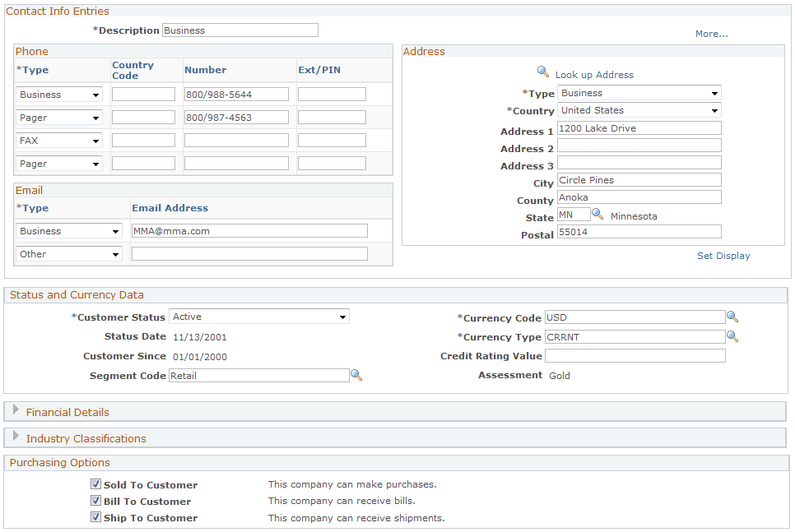This screenshot has height=532, width=795.
Task: Open the State field lookup magnifier
Action: point(597,214)
